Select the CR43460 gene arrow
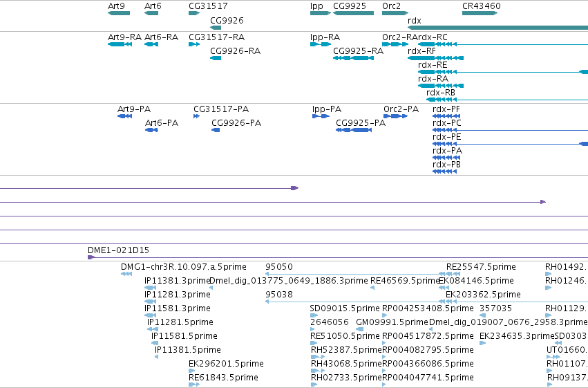Screen dimensions: 588x388 pos(480,13)
